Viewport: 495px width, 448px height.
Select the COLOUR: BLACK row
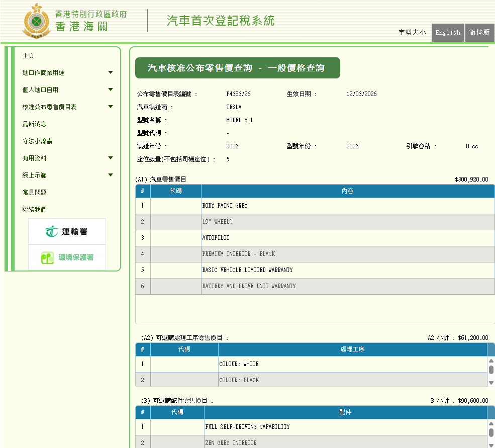(311, 380)
